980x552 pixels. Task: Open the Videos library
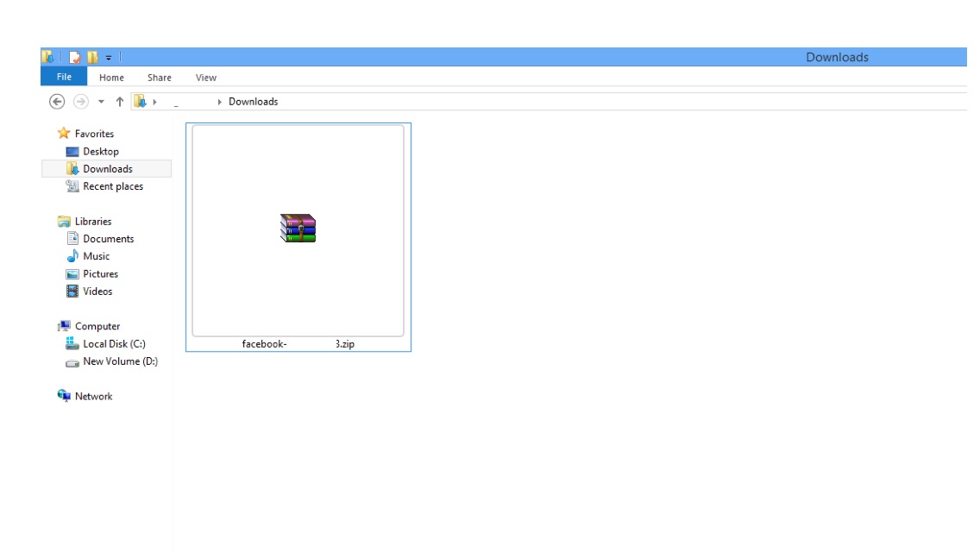[97, 292]
